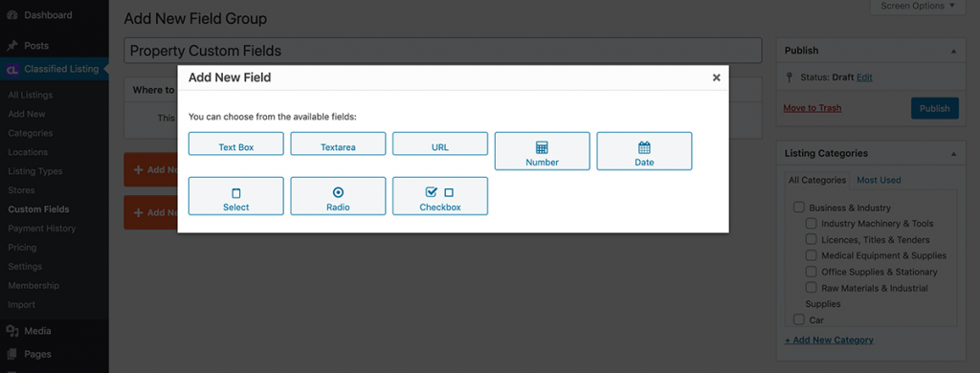Collapse the Publish panel

[x=953, y=51]
